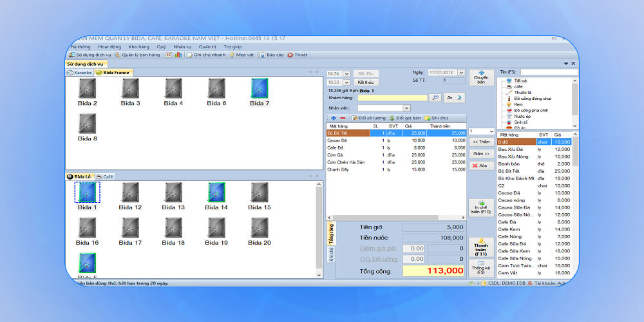
Task: Open Báo cáo report in toolbar
Action: coord(271,55)
